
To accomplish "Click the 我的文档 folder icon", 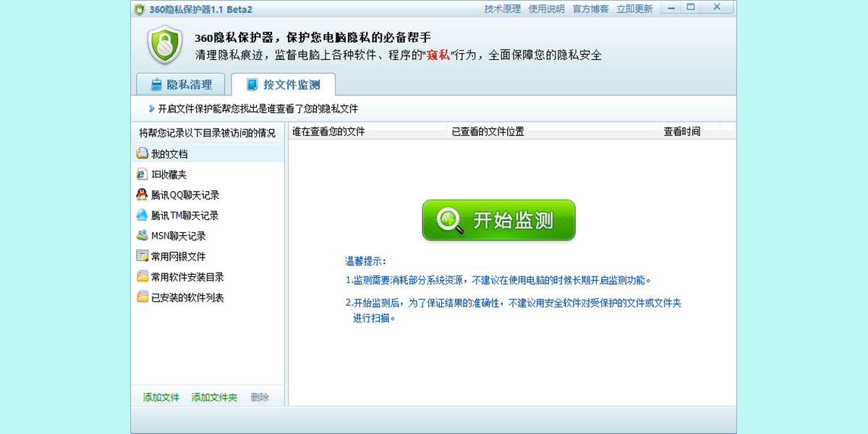I will click(142, 153).
